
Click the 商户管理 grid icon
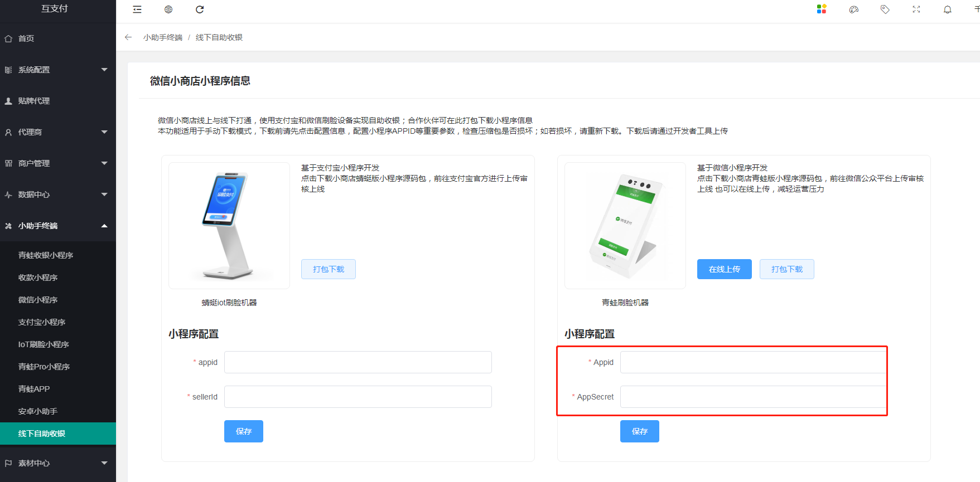[8, 163]
